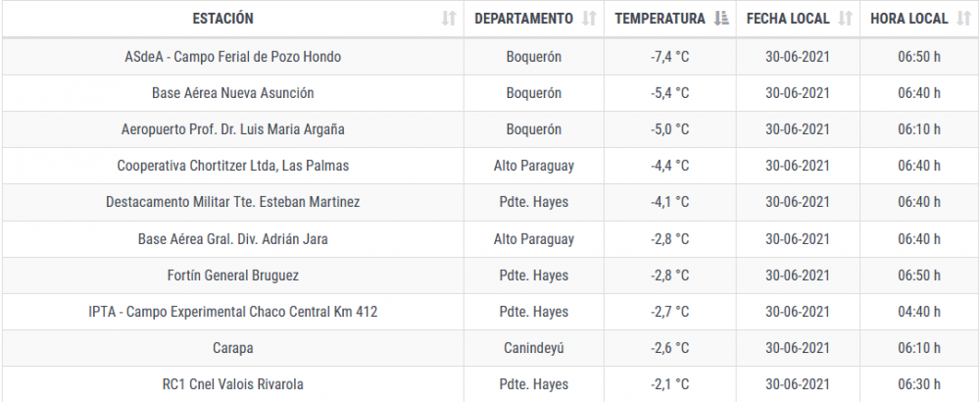
Task: Sort by Fecha Local header label
Action: pyautogui.click(x=788, y=19)
